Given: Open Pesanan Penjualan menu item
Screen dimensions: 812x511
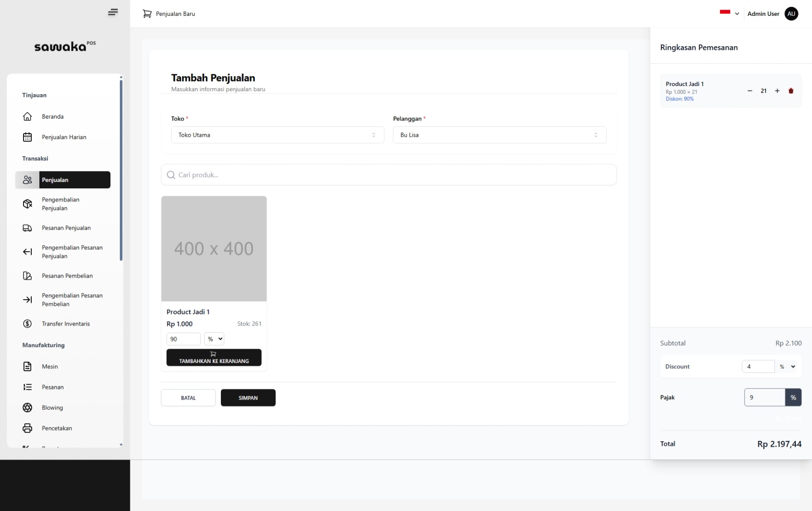Looking at the screenshot, I should coord(66,228).
